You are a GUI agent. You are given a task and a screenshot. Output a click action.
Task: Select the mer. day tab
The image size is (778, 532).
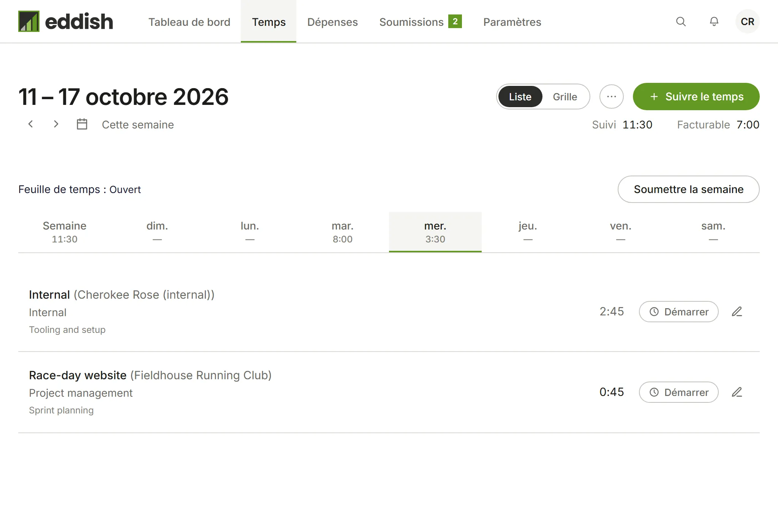pyautogui.click(x=435, y=232)
